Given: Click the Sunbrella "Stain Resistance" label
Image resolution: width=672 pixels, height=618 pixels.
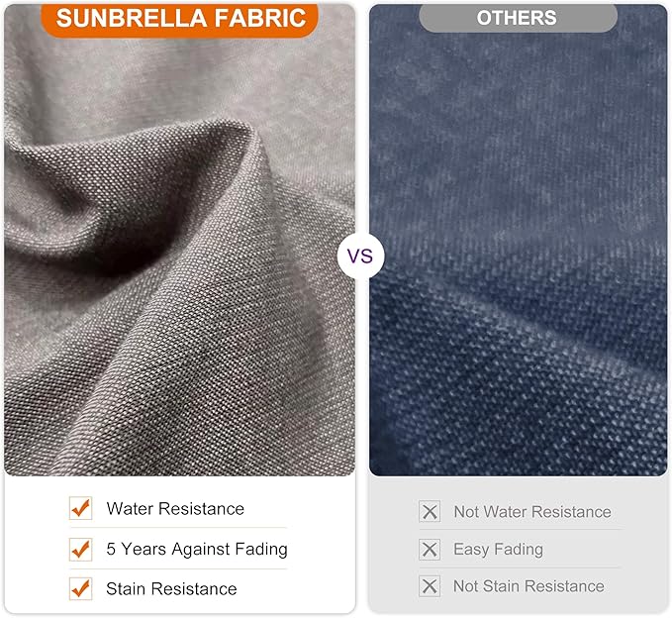Looking at the screenshot, I should pyautogui.click(x=171, y=588).
